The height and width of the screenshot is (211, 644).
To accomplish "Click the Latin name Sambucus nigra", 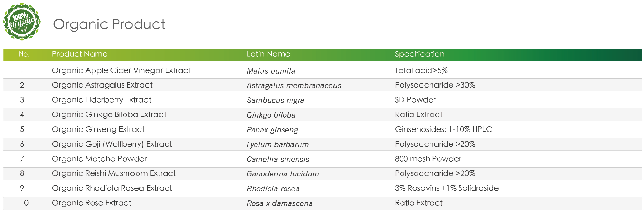I will [x=275, y=100].
